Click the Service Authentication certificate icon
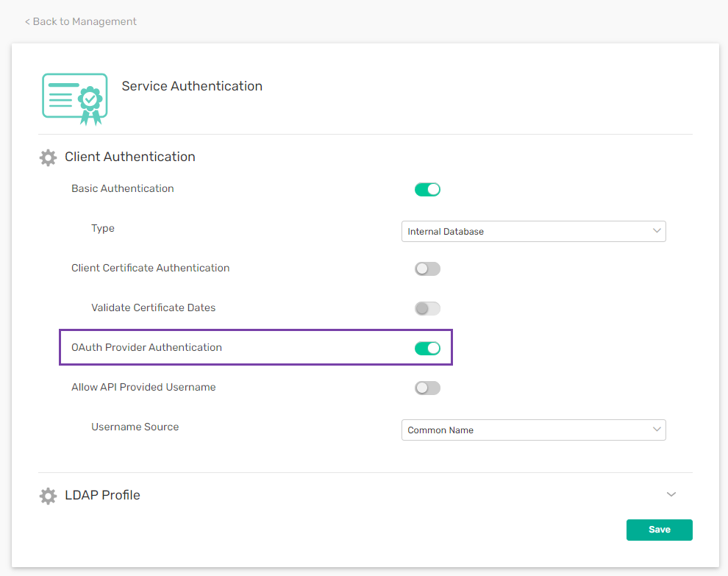The image size is (728, 576). (x=75, y=99)
